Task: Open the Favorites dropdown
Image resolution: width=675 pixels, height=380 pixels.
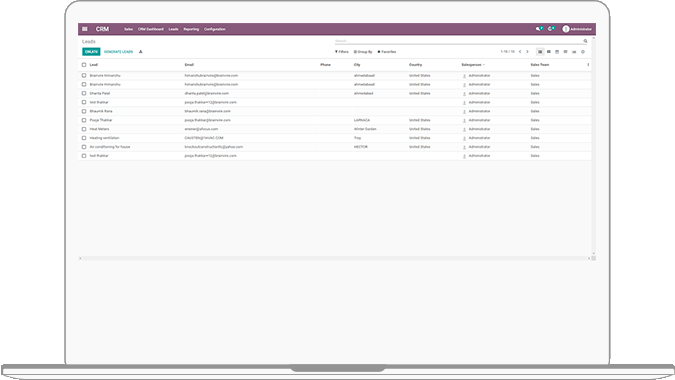Action: (387, 52)
